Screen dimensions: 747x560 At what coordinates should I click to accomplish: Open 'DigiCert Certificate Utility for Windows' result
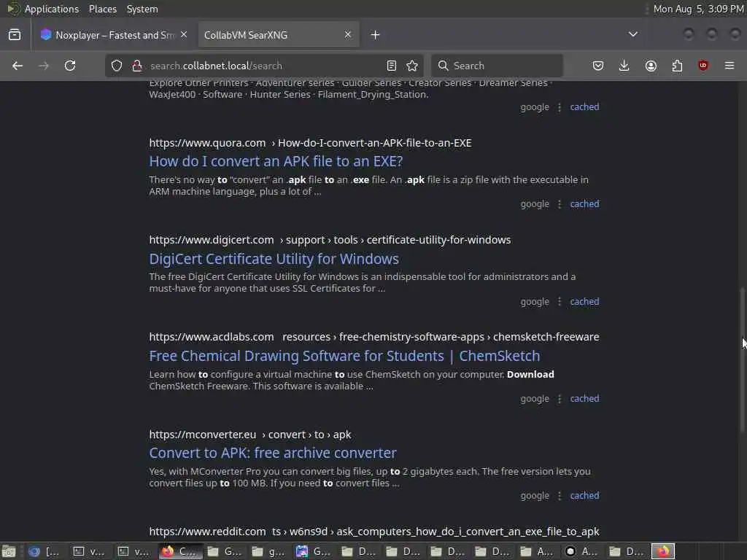coord(274,259)
